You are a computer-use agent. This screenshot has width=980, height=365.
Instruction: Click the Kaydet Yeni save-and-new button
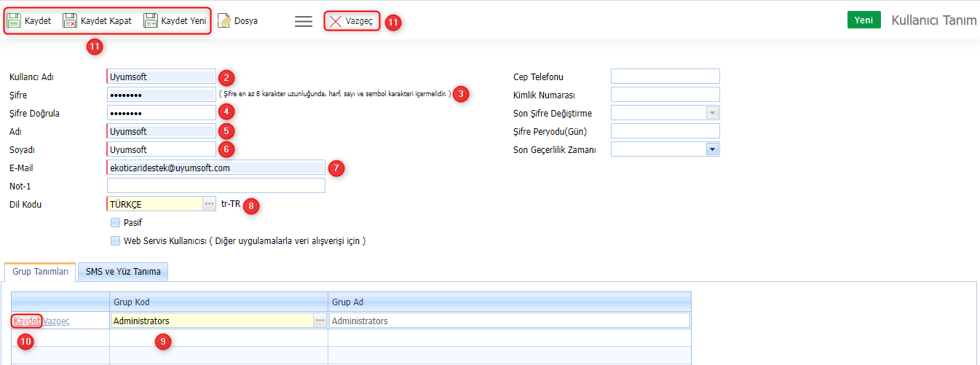[x=175, y=21]
